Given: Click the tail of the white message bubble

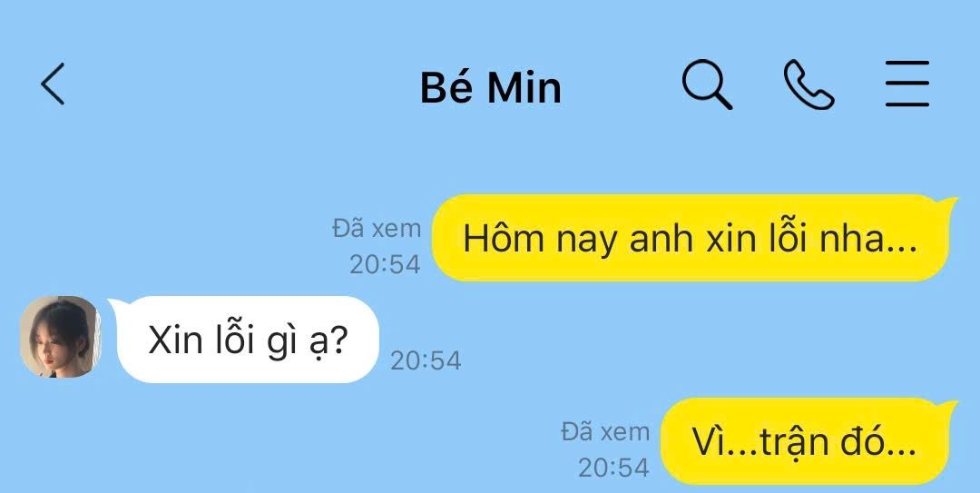Looking at the screenshot, I should pos(116,307).
